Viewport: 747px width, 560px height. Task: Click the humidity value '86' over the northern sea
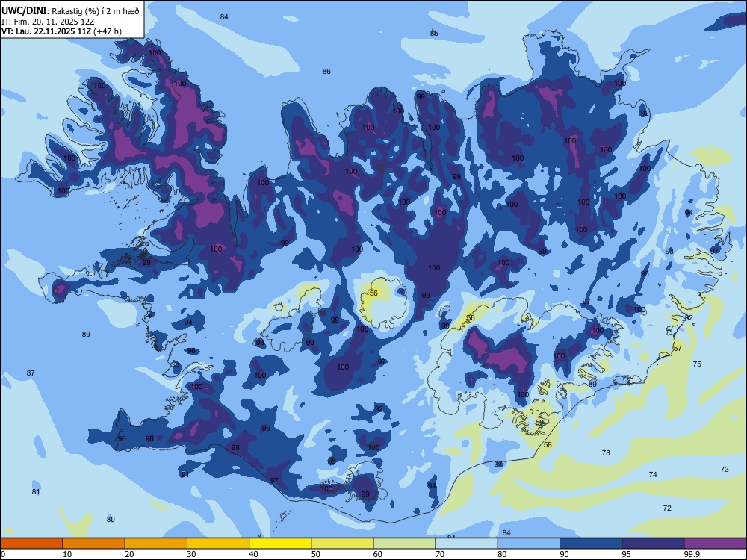point(326,72)
